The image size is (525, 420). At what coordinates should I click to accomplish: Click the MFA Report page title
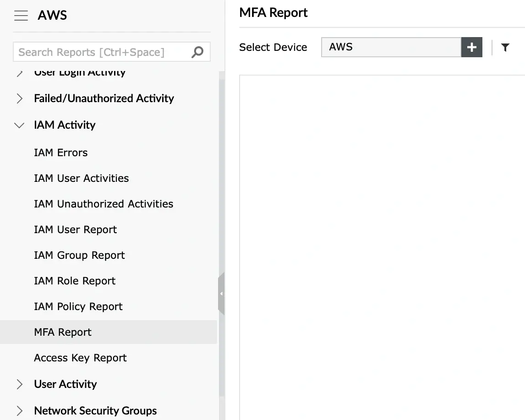click(x=273, y=13)
